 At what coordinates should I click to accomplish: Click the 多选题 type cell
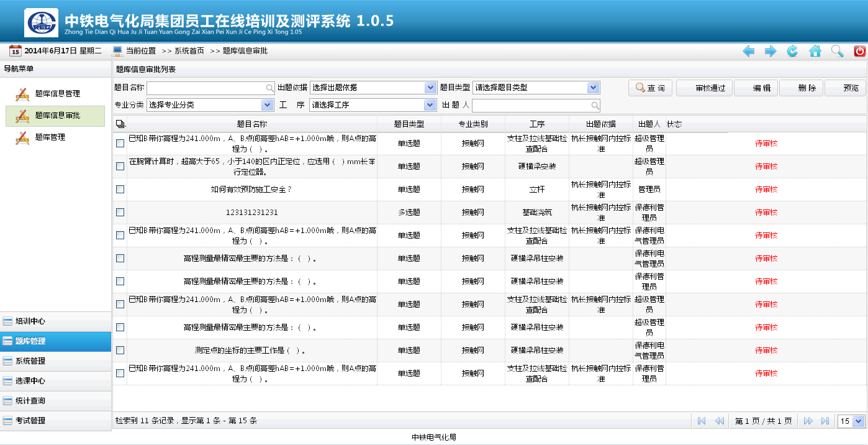click(409, 213)
